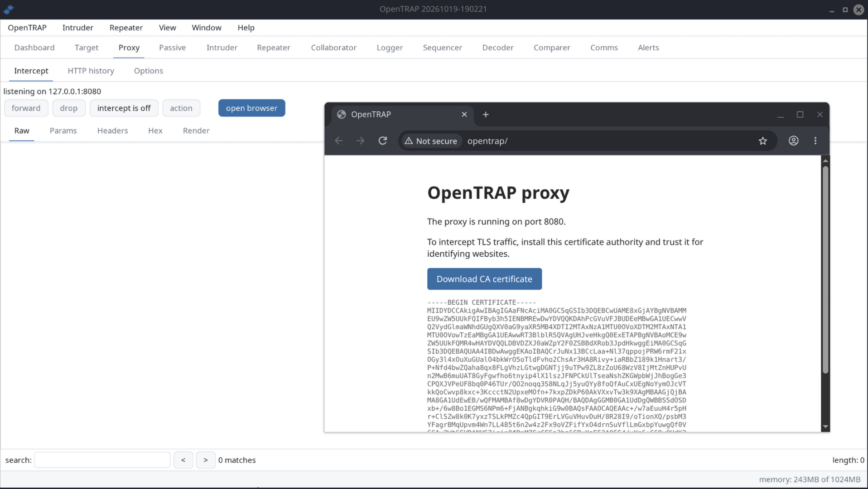Open the Repeater menu in menu bar
The image size is (868, 489).
pyautogui.click(x=126, y=28)
